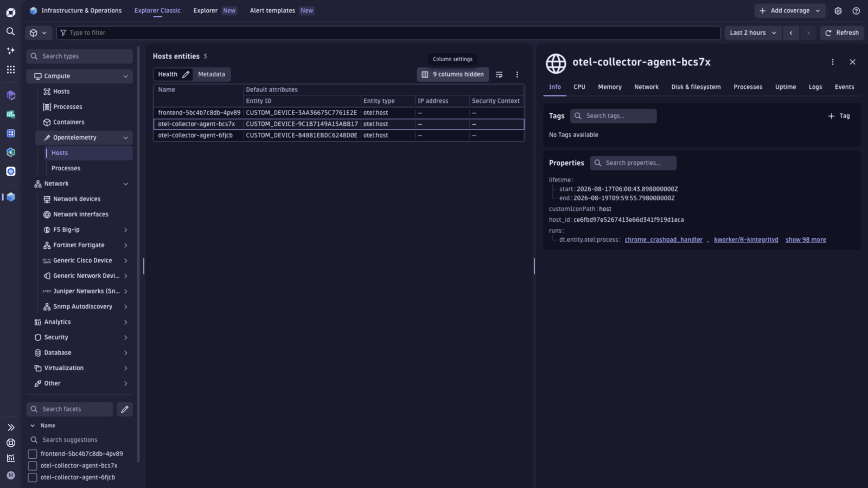This screenshot has width=868, height=488.
Task: Click the Refresh button
Action: tap(842, 33)
